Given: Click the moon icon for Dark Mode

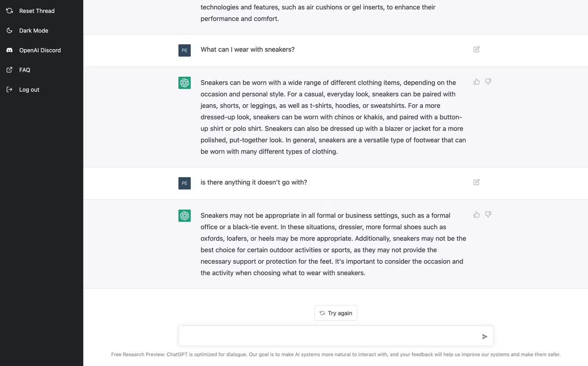Looking at the screenshot, I should pyautogui.click(x=9, y=31).
